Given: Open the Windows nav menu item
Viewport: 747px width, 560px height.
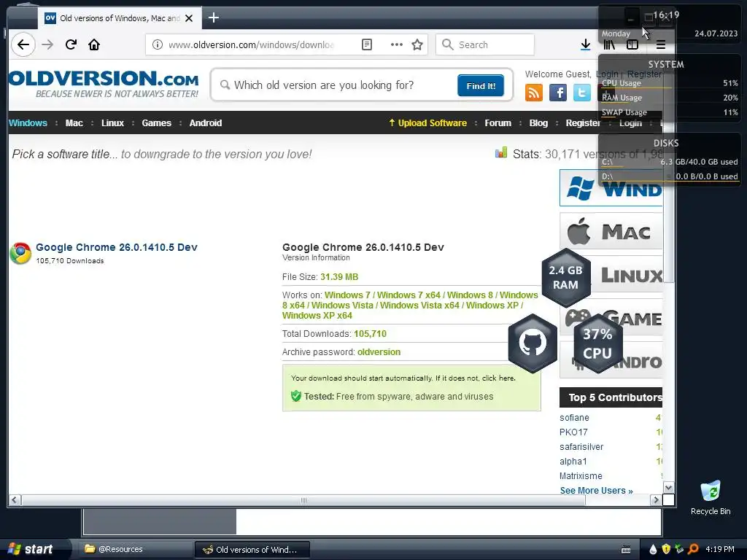Looking at the screenshot, I should point(28,122).
